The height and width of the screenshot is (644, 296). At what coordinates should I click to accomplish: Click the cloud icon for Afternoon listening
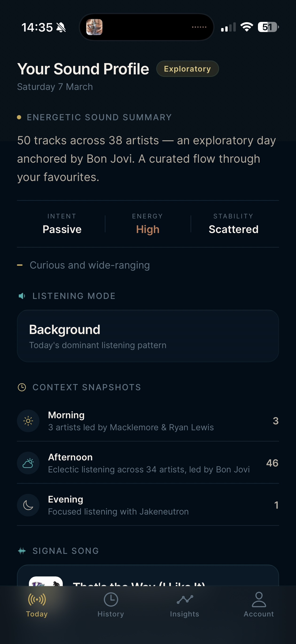28,463
